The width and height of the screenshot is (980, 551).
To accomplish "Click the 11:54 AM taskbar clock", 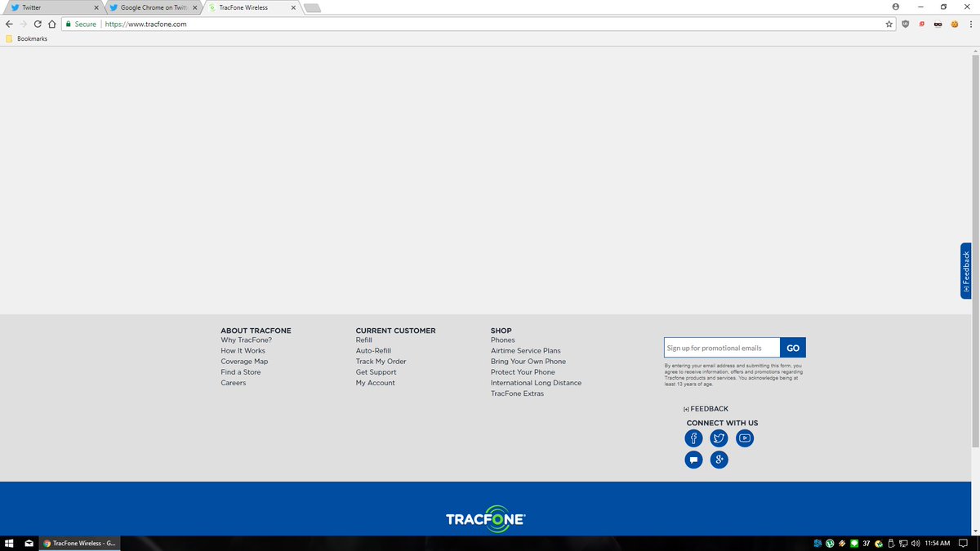I will click(937, 543).
